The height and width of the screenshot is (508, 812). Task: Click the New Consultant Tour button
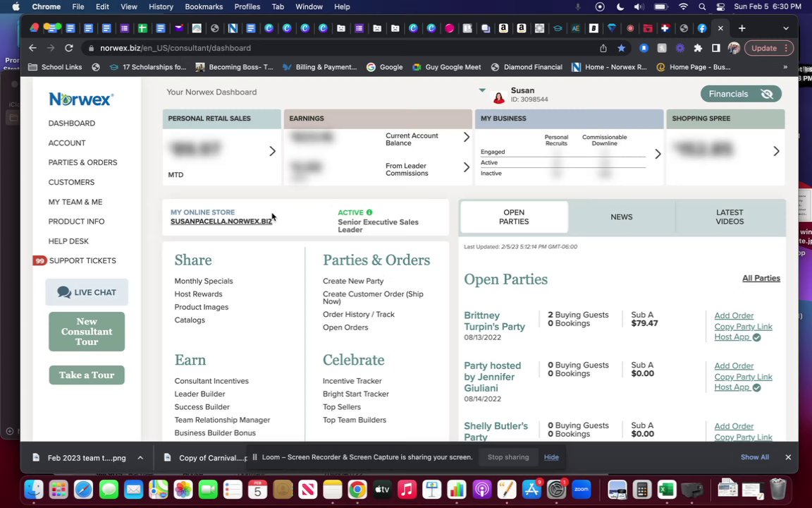87,331
